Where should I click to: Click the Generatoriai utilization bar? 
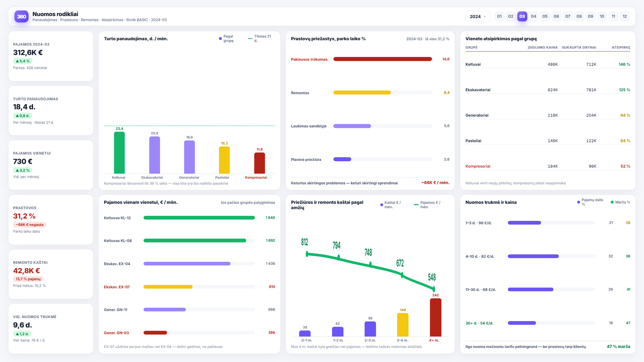(190, 157)
